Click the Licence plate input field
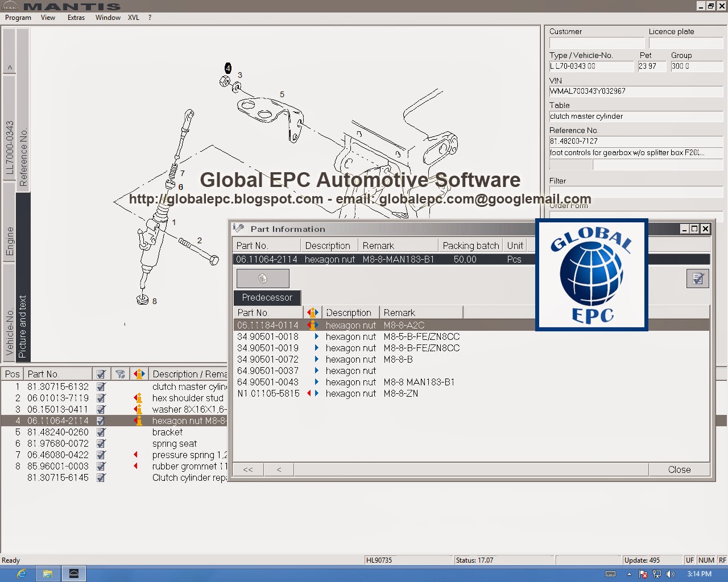 686,43
